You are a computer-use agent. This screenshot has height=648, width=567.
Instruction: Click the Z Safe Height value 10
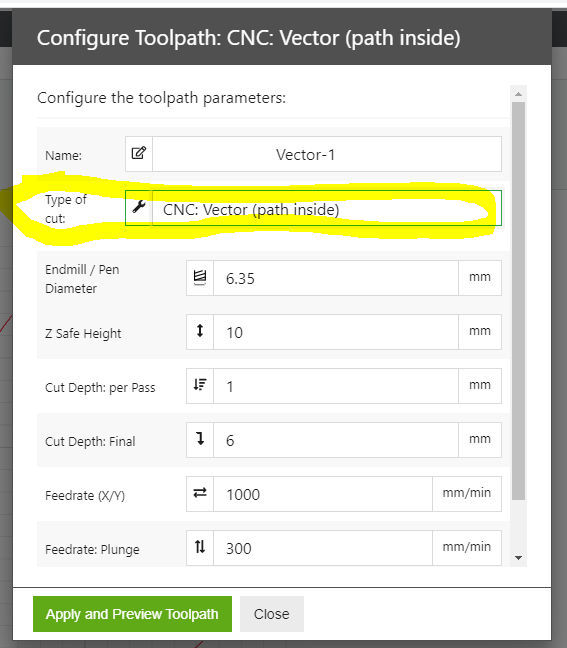(336, 332)
